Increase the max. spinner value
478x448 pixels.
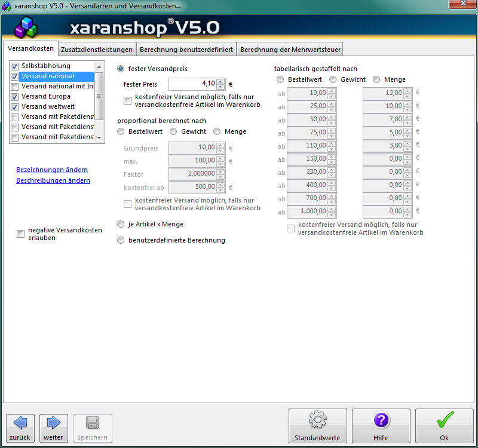click(x=220, y=158)
